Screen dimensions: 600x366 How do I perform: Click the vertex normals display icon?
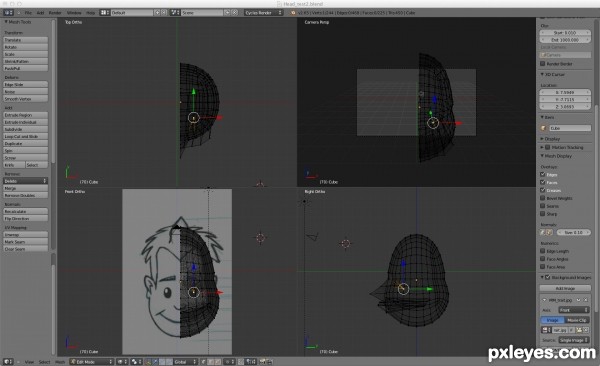pyautogui.click(x=542, y=232)
